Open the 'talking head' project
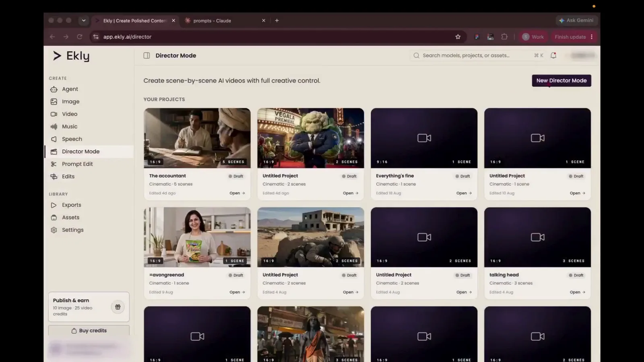644x362 pixels. [578, 292]
